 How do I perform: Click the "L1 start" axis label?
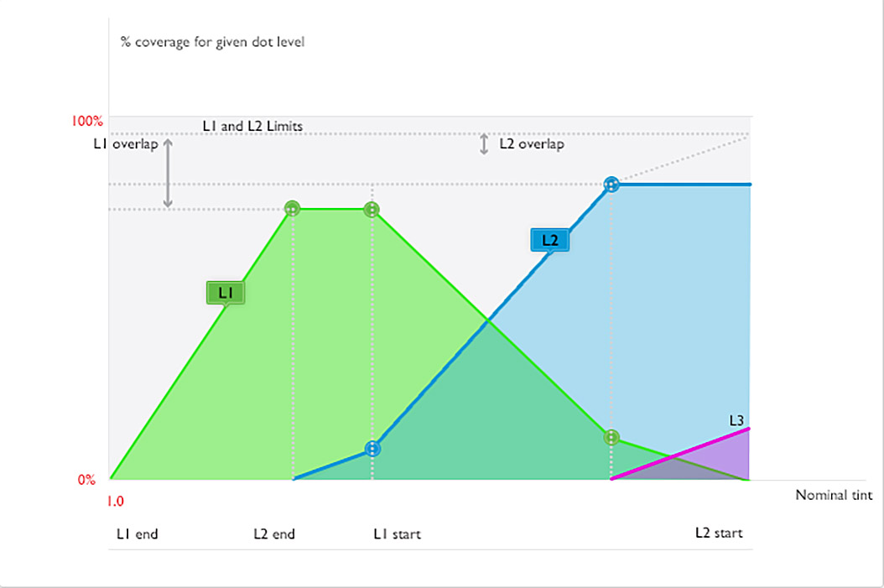click(397, 533)
